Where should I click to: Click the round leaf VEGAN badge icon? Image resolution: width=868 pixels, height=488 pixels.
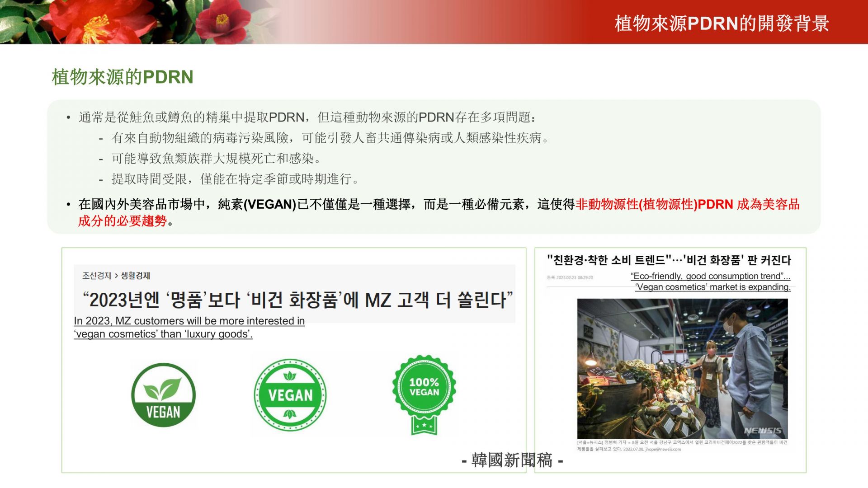163,395
